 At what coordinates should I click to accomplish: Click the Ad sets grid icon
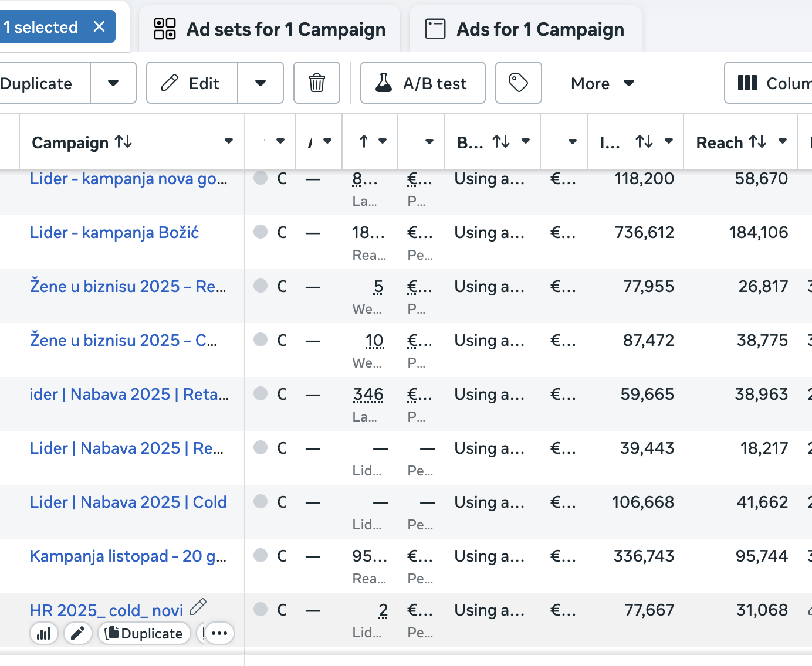point(165,29)
